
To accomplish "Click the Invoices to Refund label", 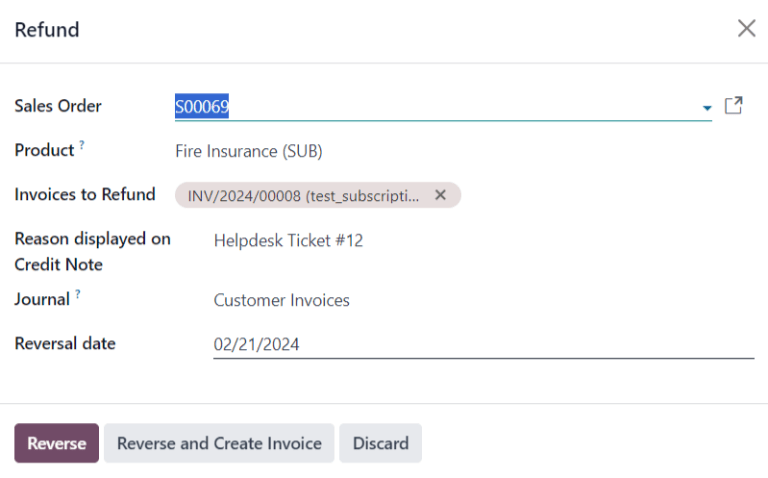I will [85, 194].
